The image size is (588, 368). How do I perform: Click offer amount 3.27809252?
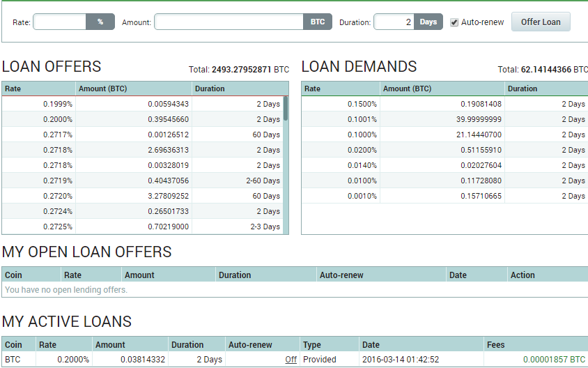tap(168, 196)
